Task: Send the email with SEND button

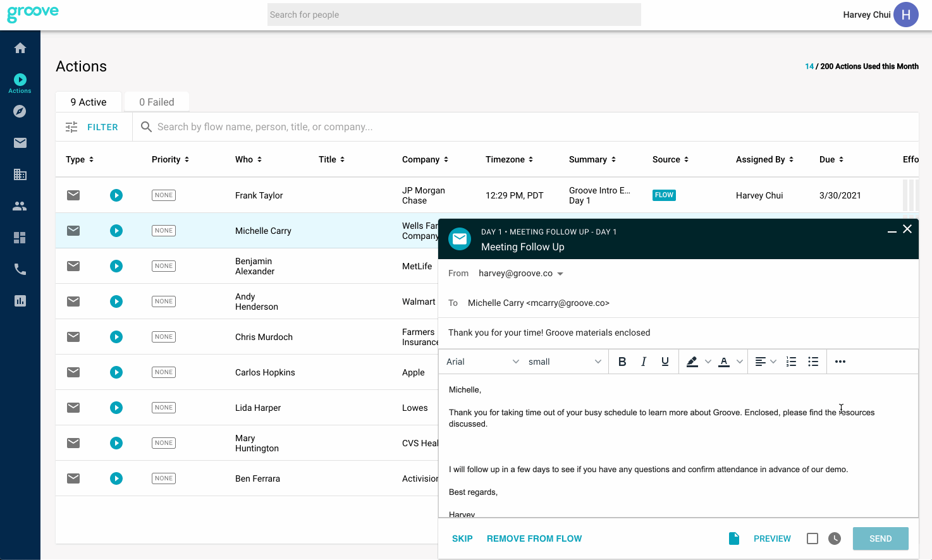Action: point(881,539)
